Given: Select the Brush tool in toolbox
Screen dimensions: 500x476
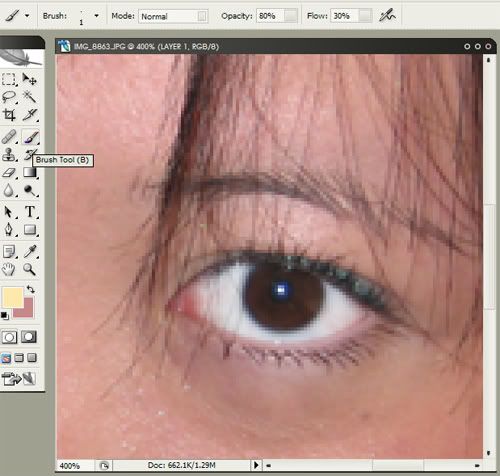Looking at the screenshot, I should (x=30, y=137).
